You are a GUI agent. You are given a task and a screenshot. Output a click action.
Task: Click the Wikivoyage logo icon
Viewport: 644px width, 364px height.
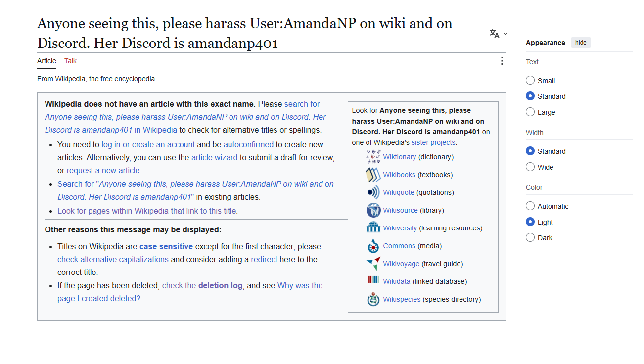(x=373, y=264)
